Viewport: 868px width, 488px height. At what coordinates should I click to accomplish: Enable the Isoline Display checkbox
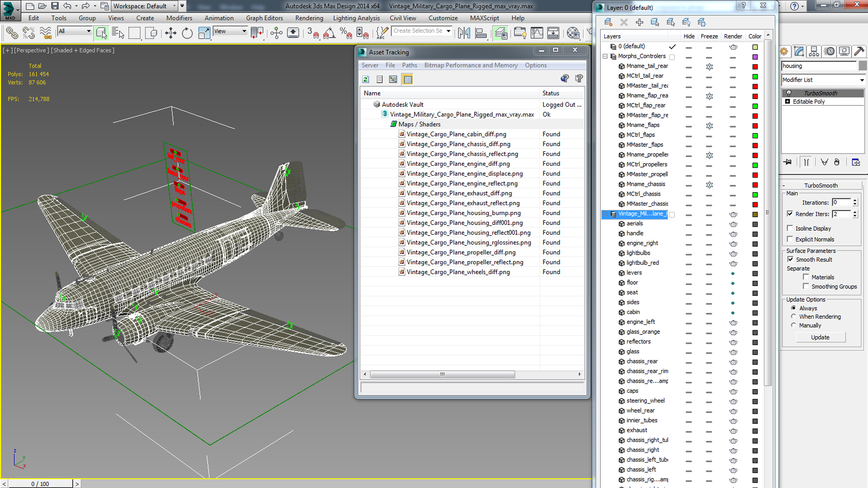point(790,228)
